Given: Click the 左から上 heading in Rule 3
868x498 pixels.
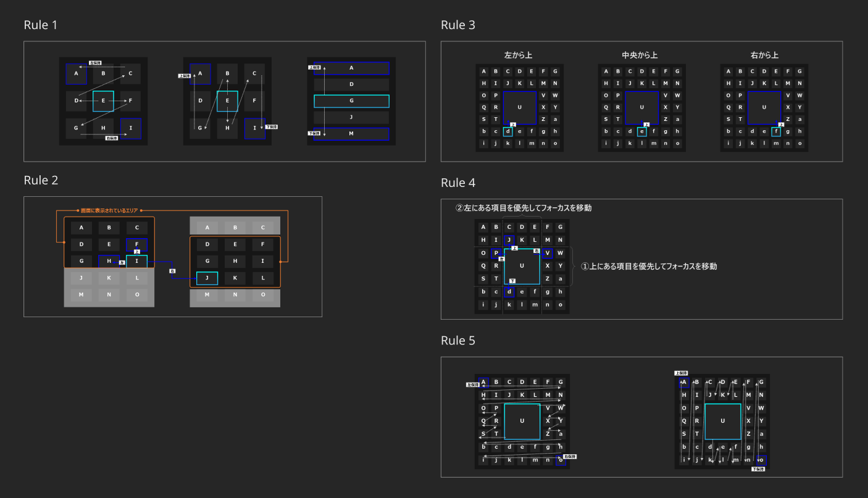Looking at the screenshot, I should coord(517,56).
